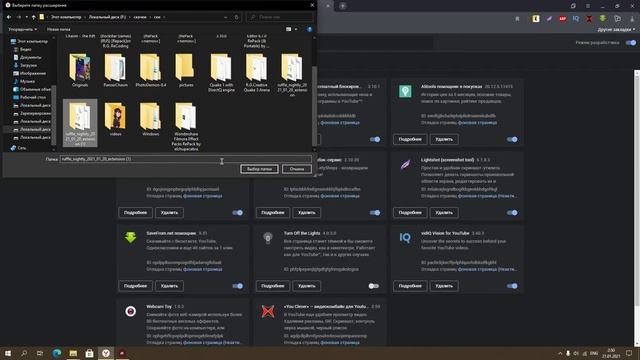The height and width of the screenshot is (360, 640).
Task: Open the Упорядочить dropdown in dialog
Action: [x=22, y=29]
